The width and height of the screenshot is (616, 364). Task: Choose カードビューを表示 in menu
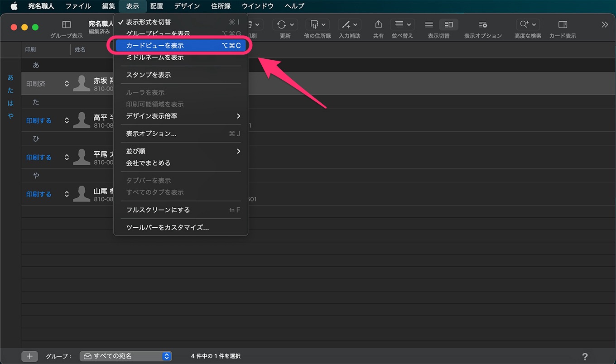pos(181,45)
